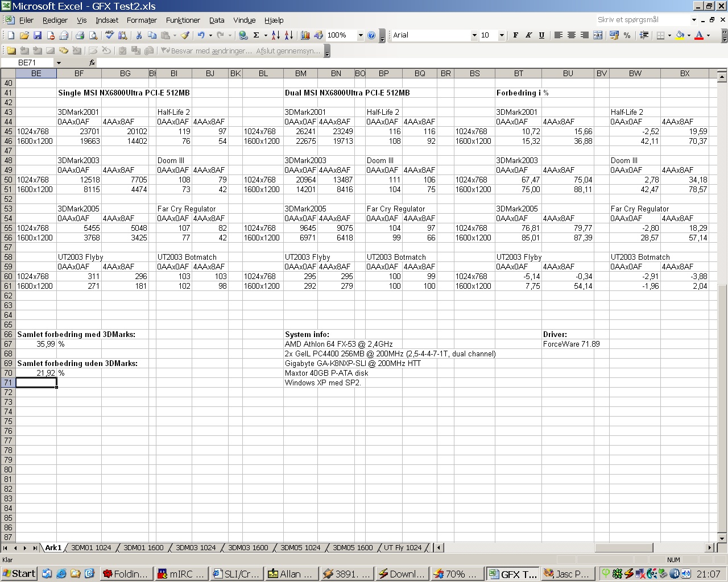Select the BT column header
The width and height of the screenshot is (728, 582).
click(x=518, y=73)
